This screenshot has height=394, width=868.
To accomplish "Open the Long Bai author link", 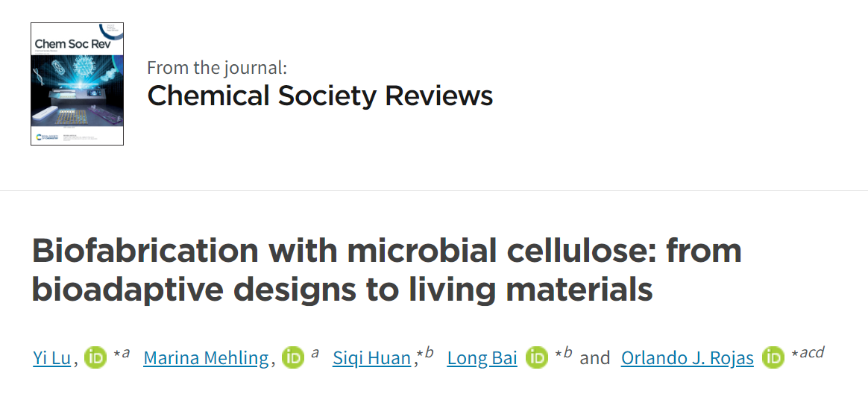I will (x=482, y=358).
